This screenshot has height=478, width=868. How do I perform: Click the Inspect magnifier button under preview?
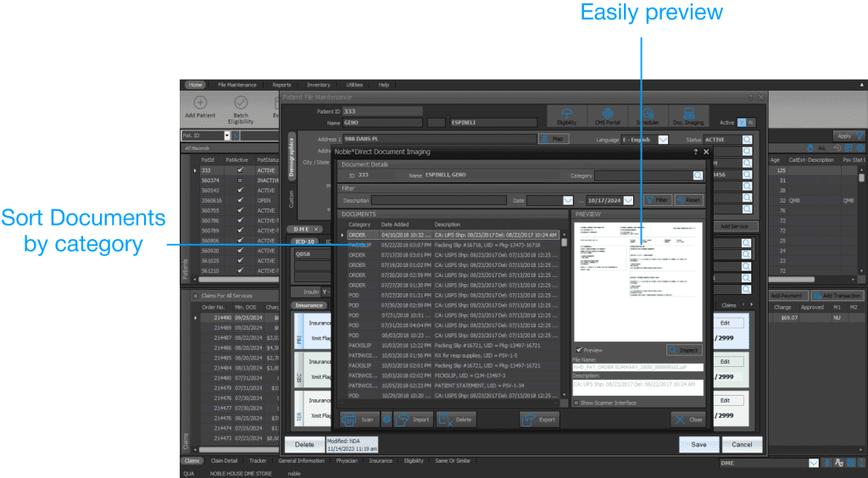click(x=684, y=350)
